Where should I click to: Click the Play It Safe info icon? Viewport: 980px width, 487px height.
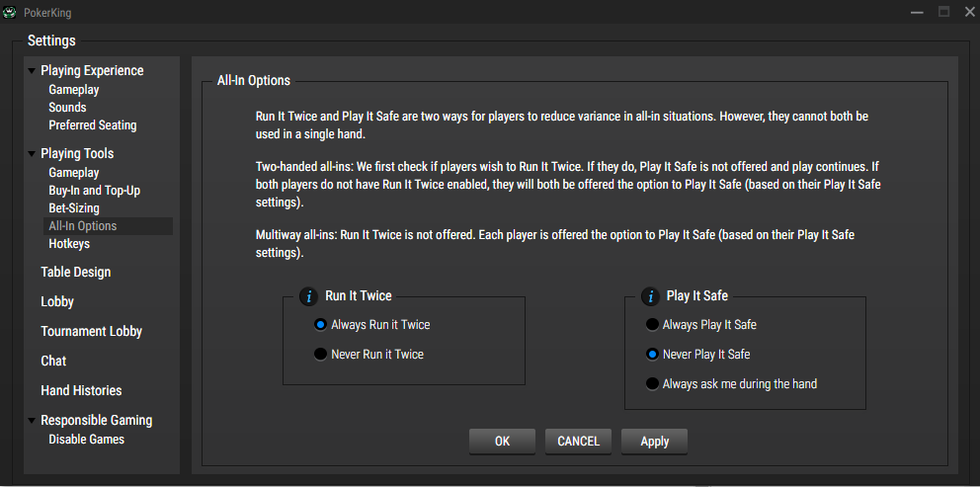[x=650, y=296]
